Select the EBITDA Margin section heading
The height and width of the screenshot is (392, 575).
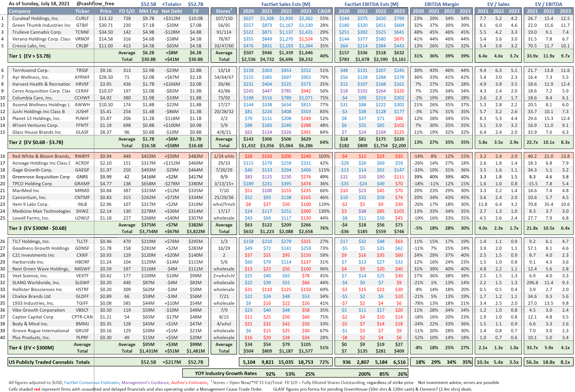[442, 4]
